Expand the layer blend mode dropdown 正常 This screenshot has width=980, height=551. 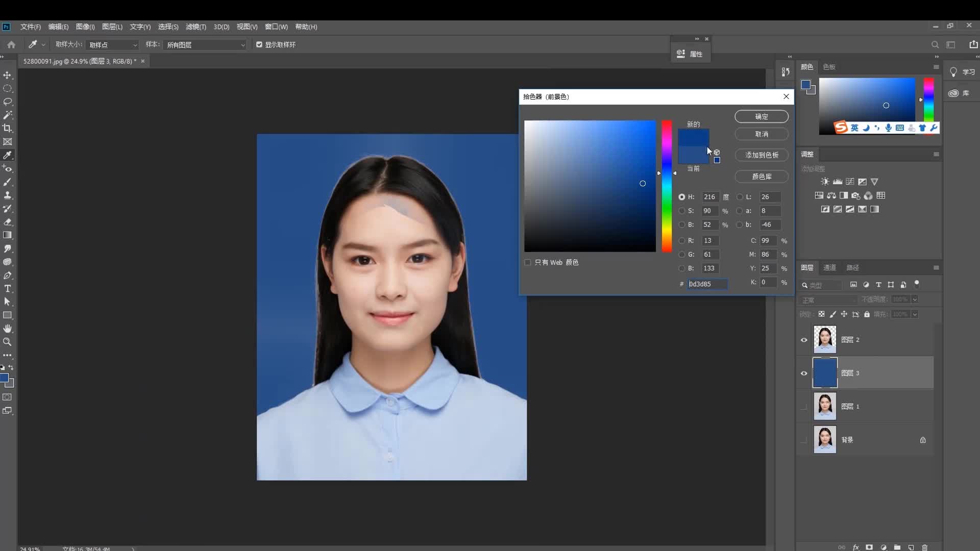coord(828,300)
